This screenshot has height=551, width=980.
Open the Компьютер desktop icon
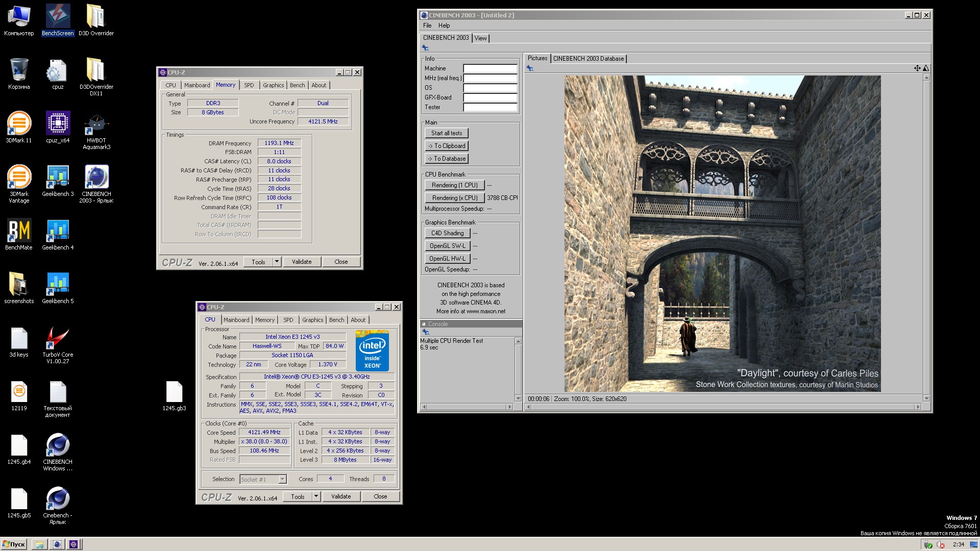tap(19, 20)
